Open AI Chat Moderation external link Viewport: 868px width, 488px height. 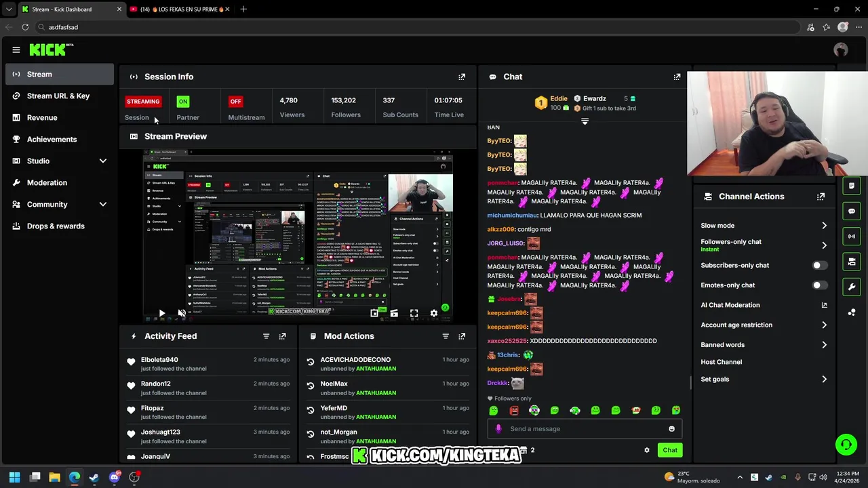click(824, 305)
